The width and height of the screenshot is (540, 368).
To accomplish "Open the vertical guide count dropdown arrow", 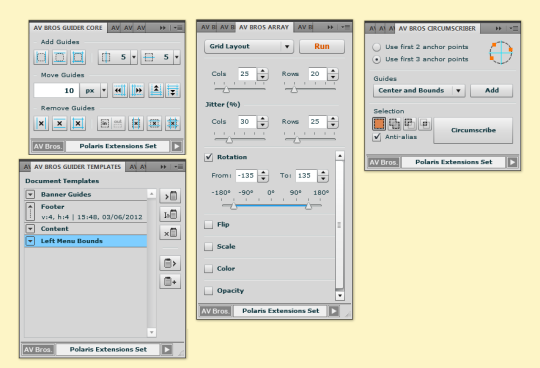I will (134, 57).
